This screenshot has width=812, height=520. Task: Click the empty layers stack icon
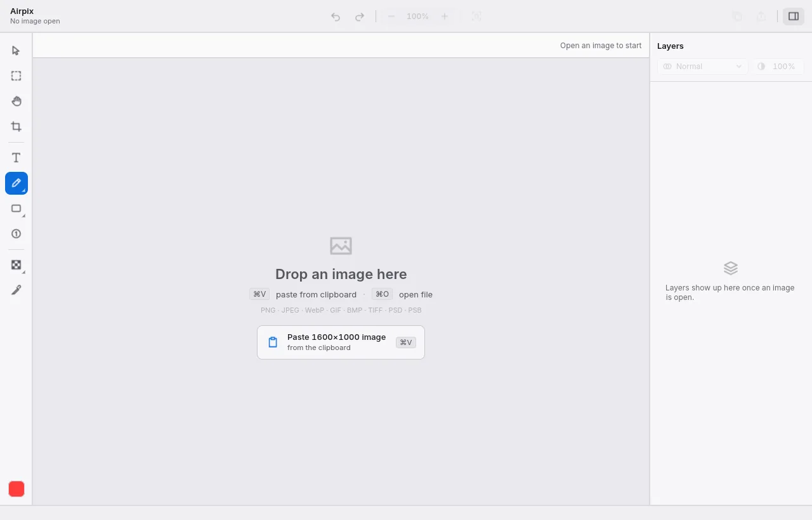coord(731,268)
